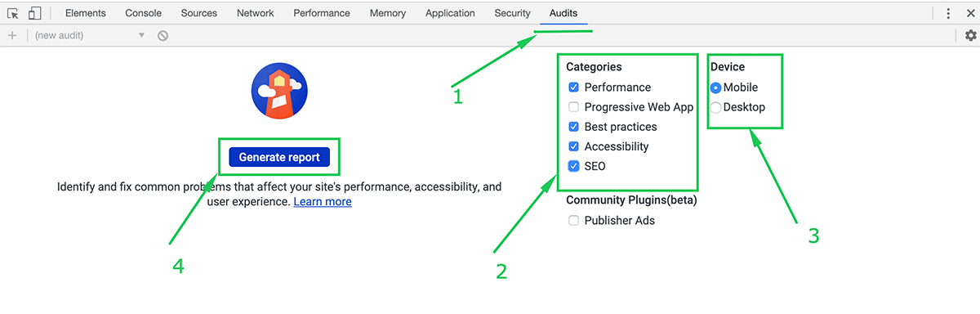Select the Desktop device radio button
This screenshot has width=980, height=314.
(716, 107)
